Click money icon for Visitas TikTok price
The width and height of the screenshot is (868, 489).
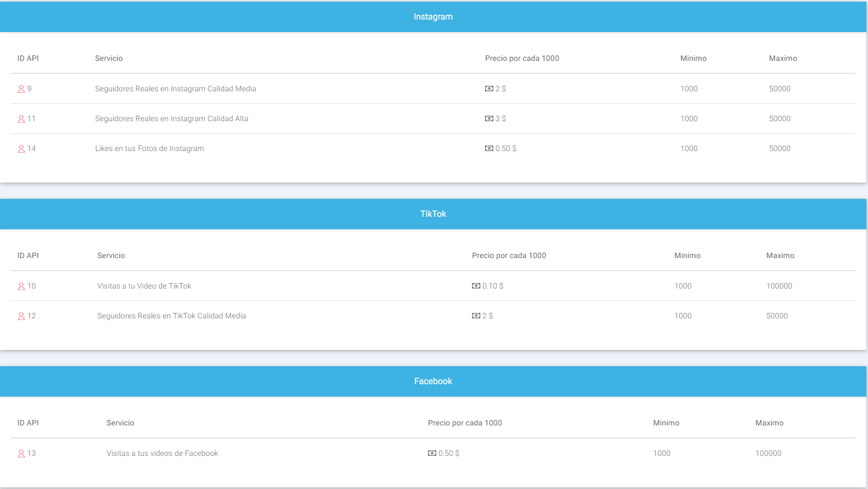click(476, 286)
